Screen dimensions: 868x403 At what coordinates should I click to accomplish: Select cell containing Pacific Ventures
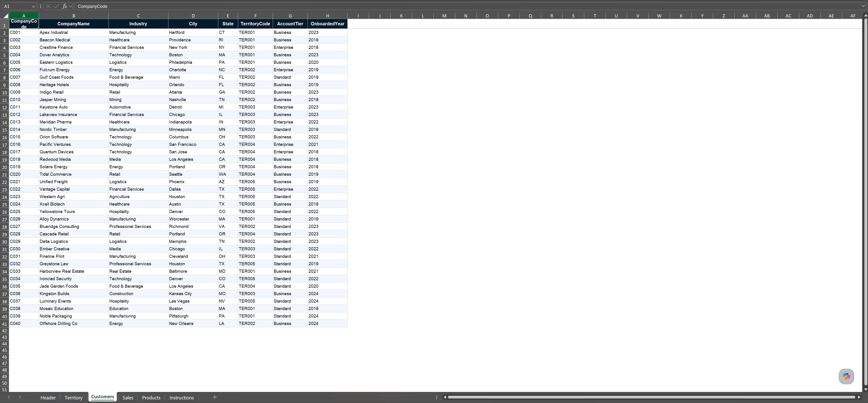[x=74, y=145]
